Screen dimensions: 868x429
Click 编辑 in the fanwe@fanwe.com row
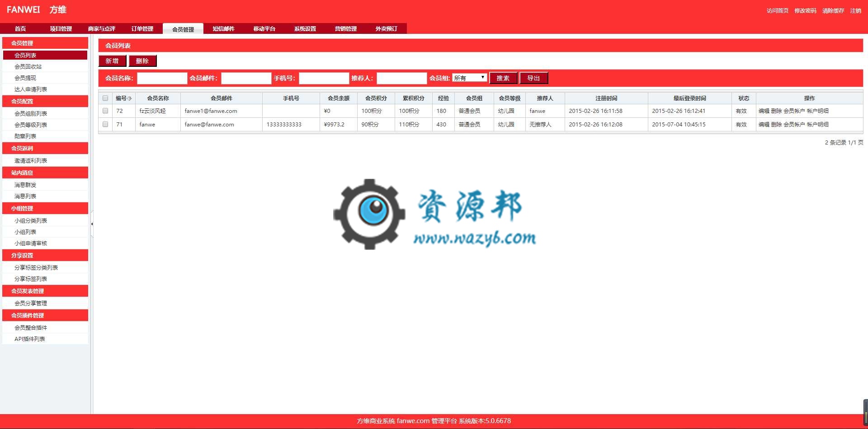coord(764,124)
